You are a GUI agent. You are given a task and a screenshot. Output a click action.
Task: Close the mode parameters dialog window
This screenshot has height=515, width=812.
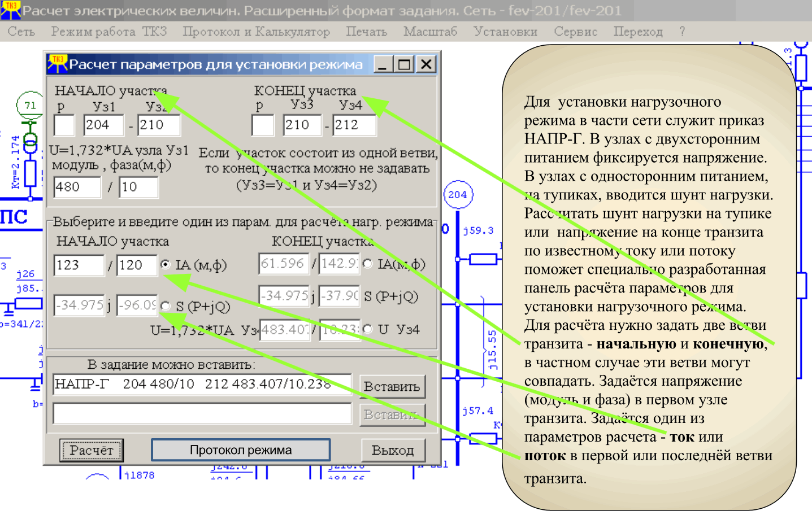tap(426, 64)
